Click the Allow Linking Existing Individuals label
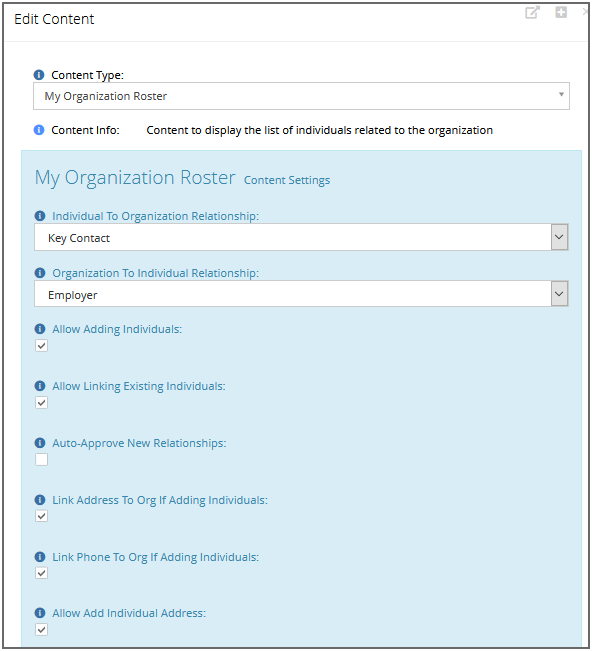 [139, 386]
